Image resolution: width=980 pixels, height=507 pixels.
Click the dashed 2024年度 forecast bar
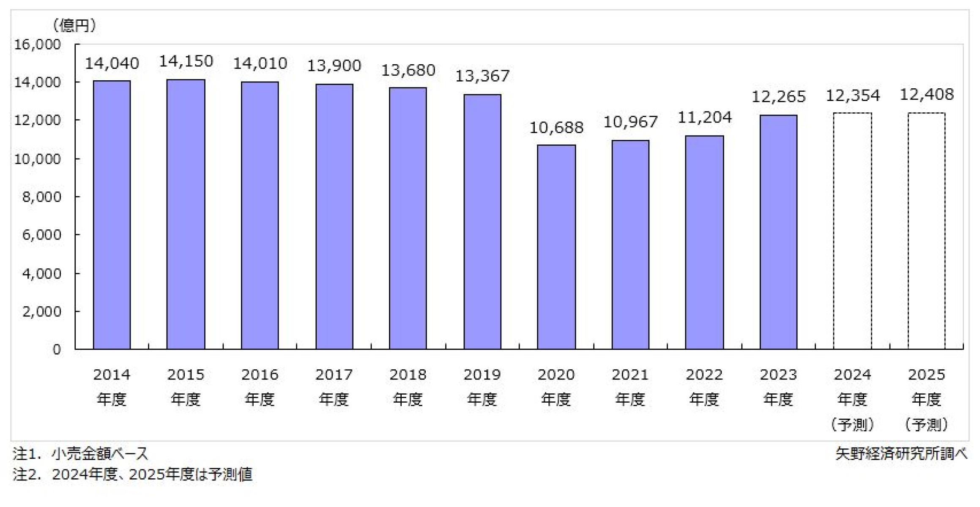pos(852,231)
